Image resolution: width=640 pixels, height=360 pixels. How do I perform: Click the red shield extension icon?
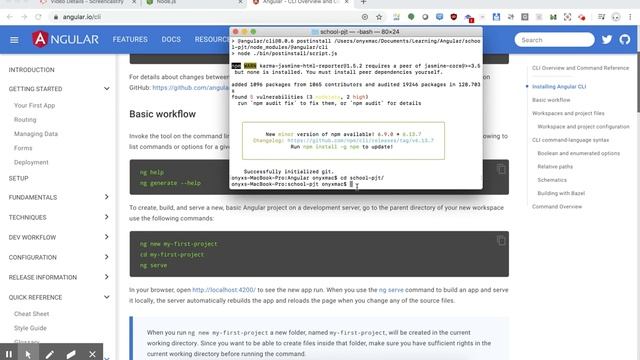[x=453, y=17]
